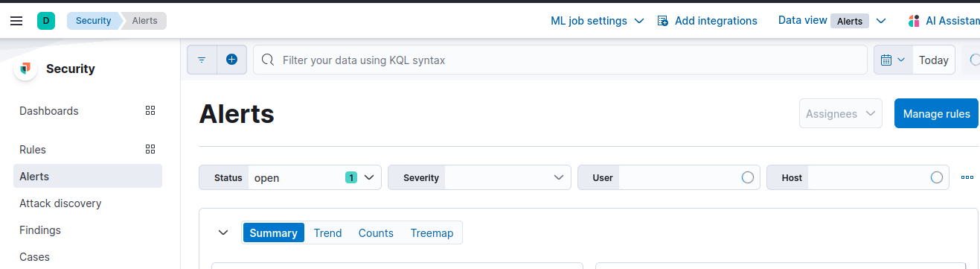Switch to the Trend tab
Viewport: 980px width, 269px height.
(327, 232)
